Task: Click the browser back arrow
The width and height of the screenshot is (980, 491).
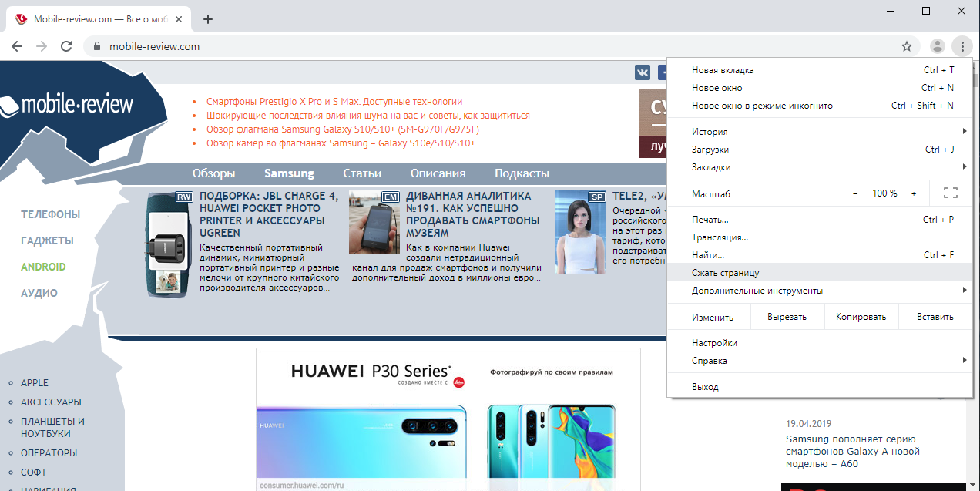Action: point(17,46)
